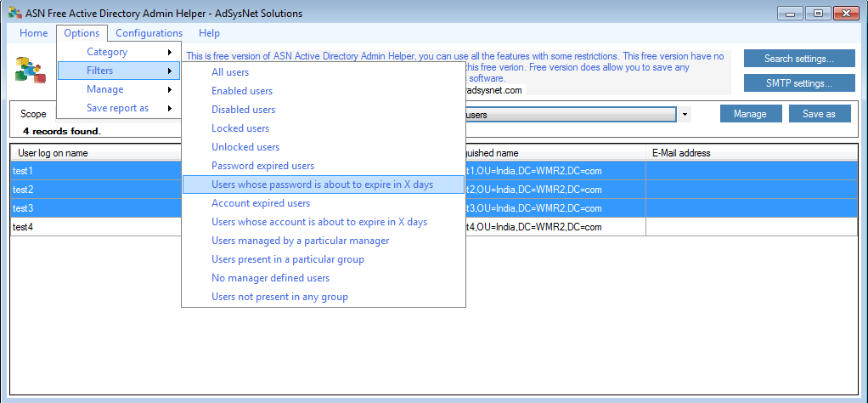Select the test4 user row
The width and height of the screenshot is (868, 403).
97,227
